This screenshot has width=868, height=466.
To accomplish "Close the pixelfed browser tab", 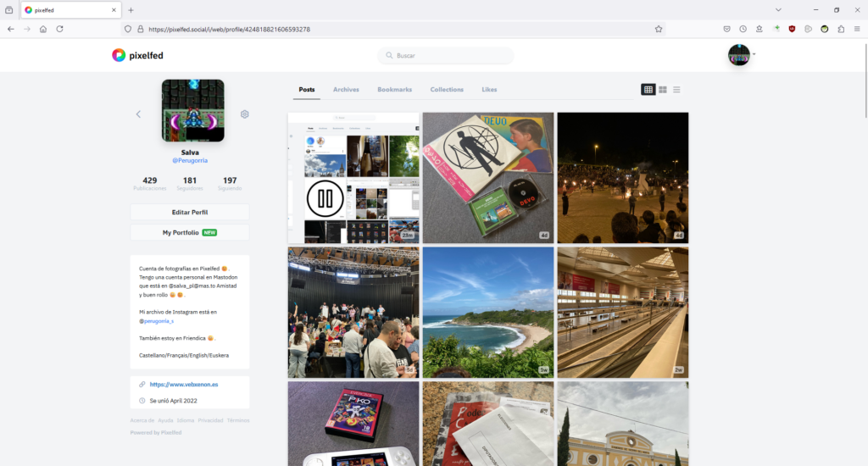I will pyautogui.click(x=114, y=10).
